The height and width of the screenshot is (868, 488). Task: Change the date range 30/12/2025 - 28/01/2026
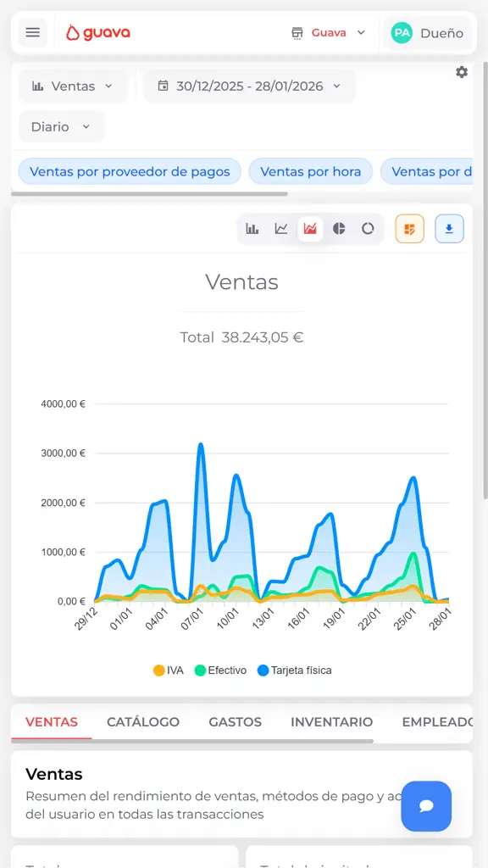click(x=249, y=86)
